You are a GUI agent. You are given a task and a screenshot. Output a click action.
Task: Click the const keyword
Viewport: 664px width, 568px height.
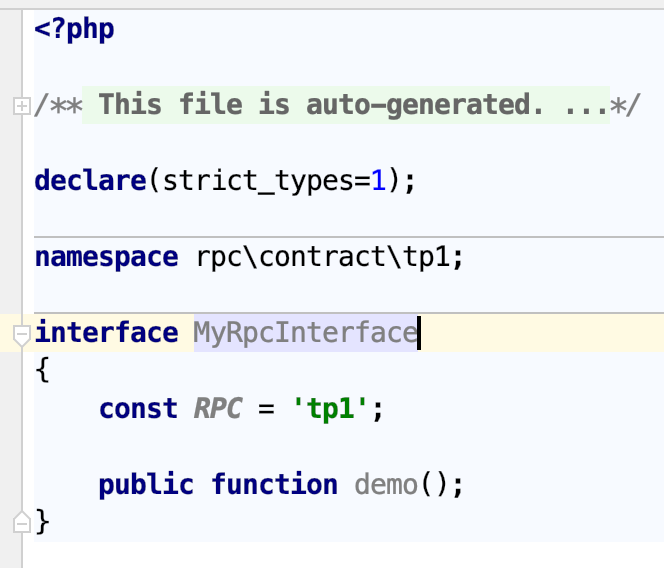tap(138, 409)
